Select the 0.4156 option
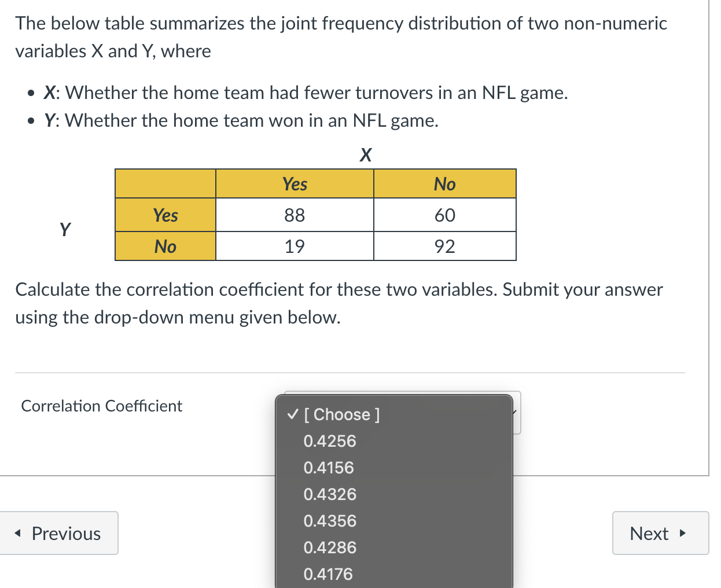This screenshot has width=721, height=588. point(329,468)
